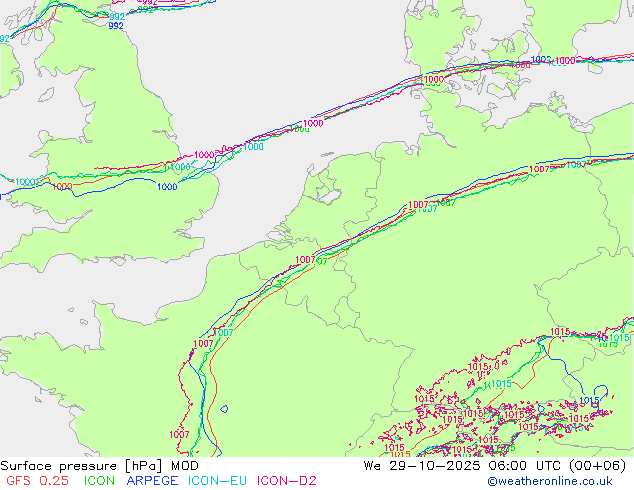Click the ICON model legend label

pos(99,481)
